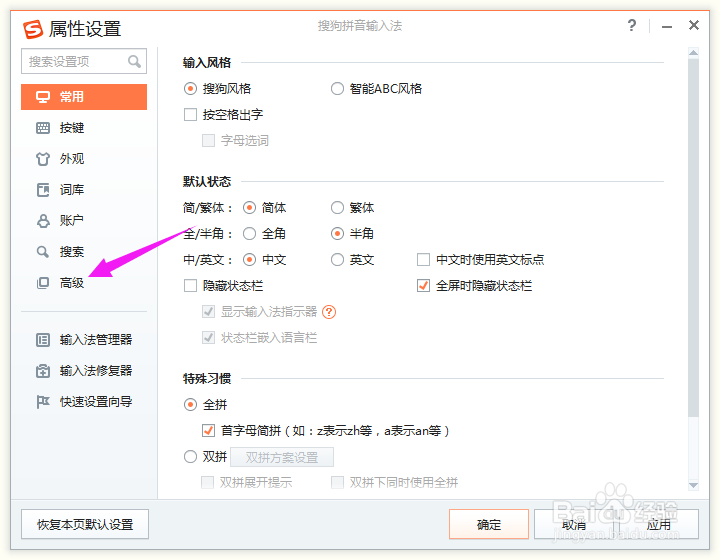Screen dimensions: 720x560
Task: Select 简体 as default
Action: (249, 208)
